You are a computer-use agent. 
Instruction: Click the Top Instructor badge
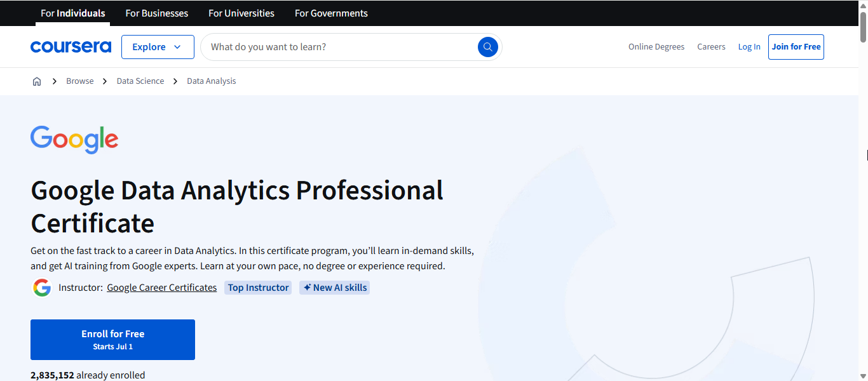258,288
